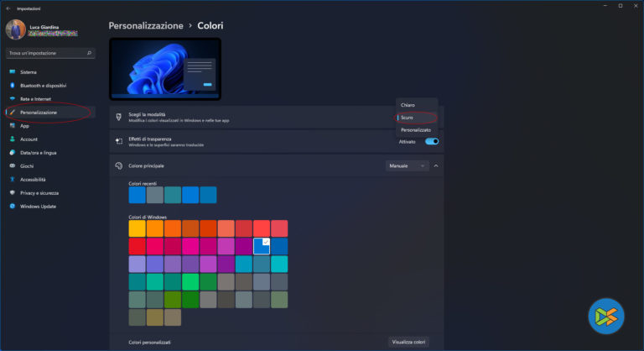Pick the recent teal color swatch
Viewport: 644px width, 351px height.
pos(173,195)
